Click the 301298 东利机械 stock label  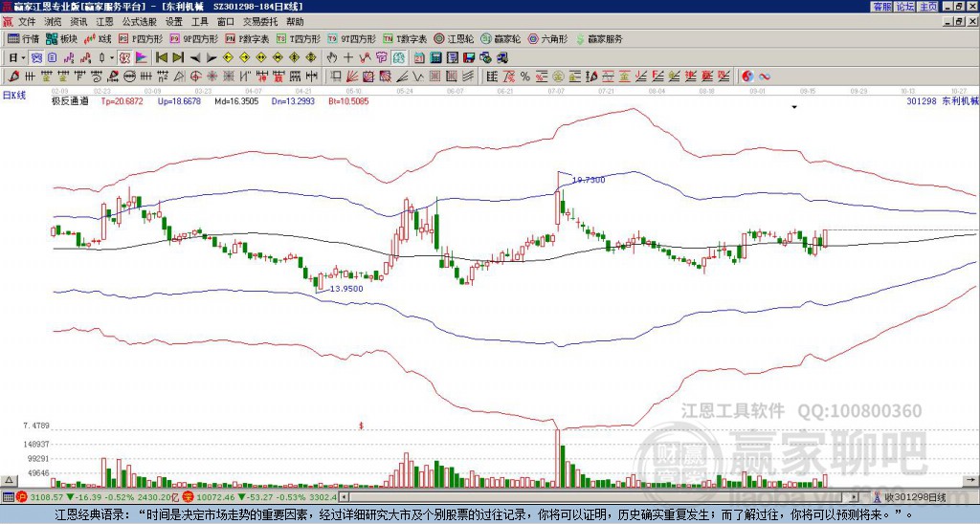pos(943,100)
